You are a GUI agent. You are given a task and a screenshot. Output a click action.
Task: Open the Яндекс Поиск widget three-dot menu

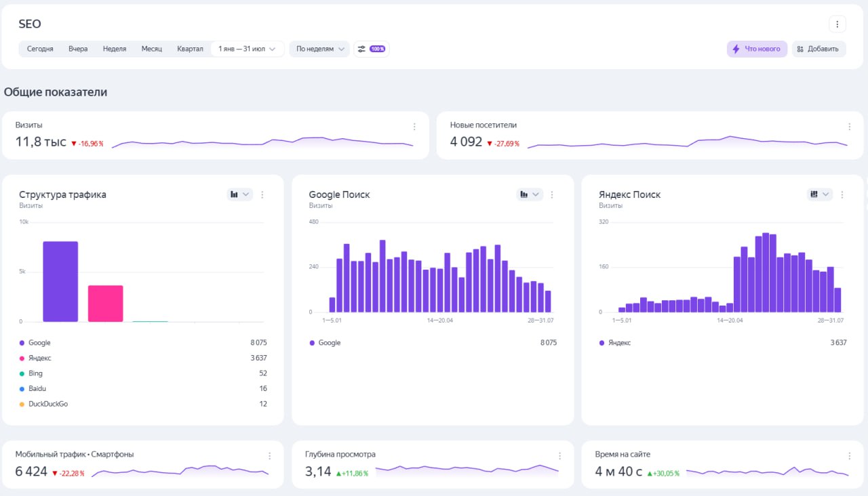[842, 194]
